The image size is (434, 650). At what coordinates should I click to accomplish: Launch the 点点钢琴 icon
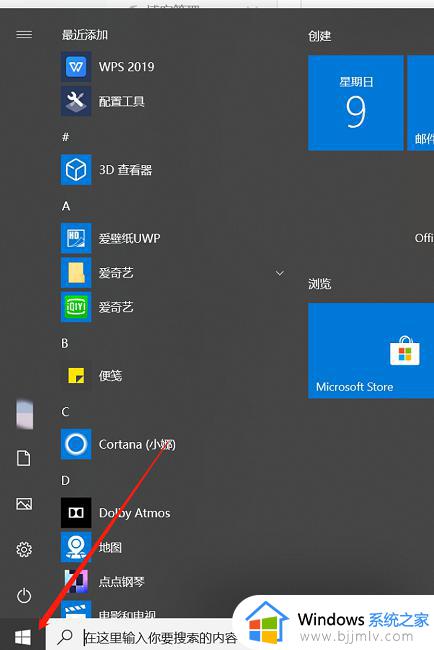76,581
